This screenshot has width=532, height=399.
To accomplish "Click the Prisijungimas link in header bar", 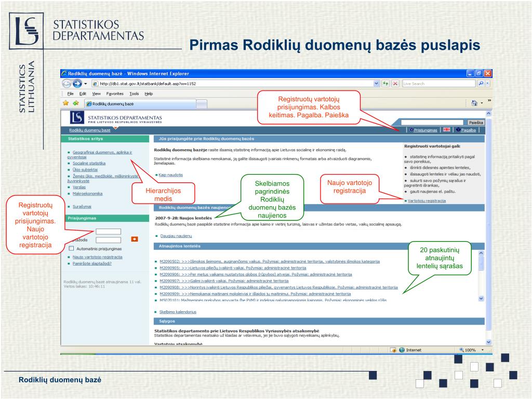I will (x=425, y=130).
